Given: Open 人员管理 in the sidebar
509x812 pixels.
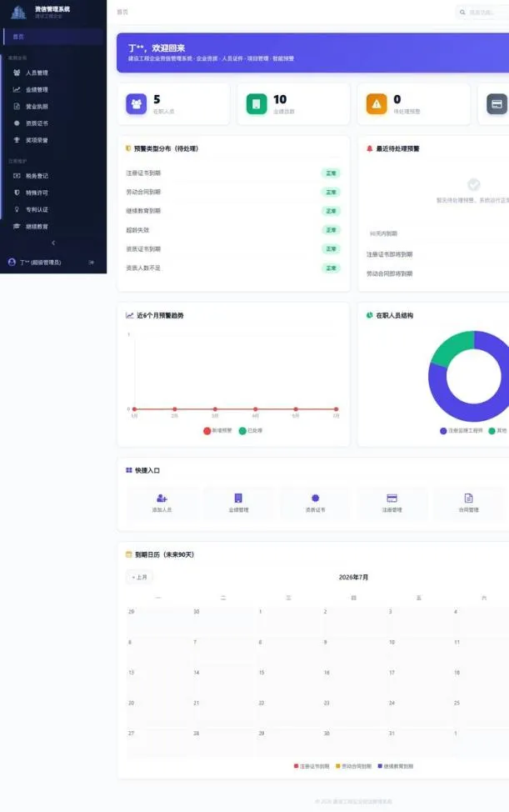Looking at the screenshot, I should tap(52, 73).
